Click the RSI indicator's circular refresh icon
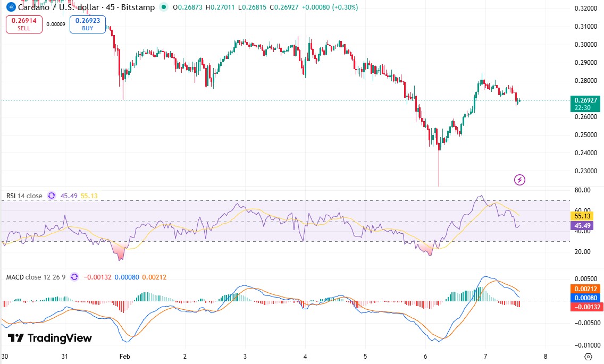This screenshot has width=604, height=364. pyautogui.click(x=51, y=196)
